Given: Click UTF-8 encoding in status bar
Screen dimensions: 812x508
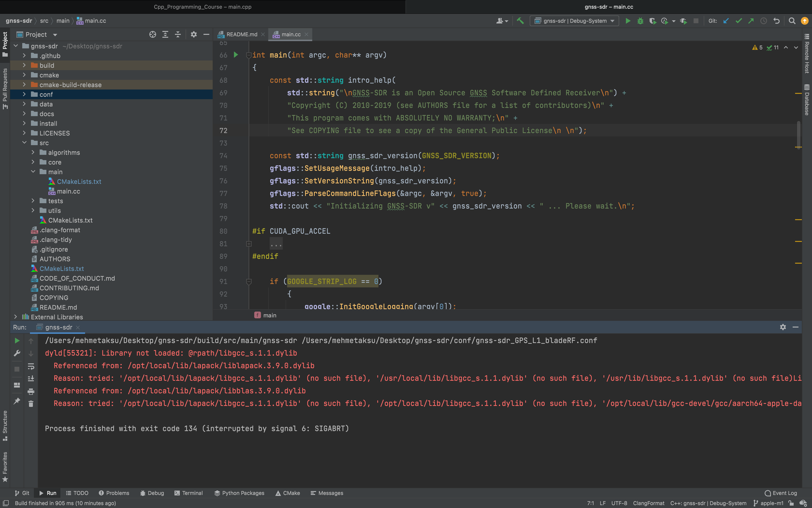Looking at the screenshot, I should point(619,503).
